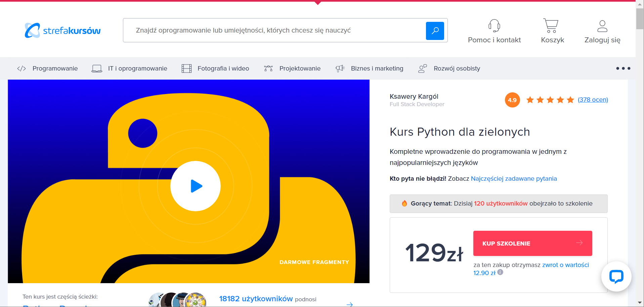Click the flame Gorący temat icon
This screenshot has height=307, width=644.
coord(404,203)
